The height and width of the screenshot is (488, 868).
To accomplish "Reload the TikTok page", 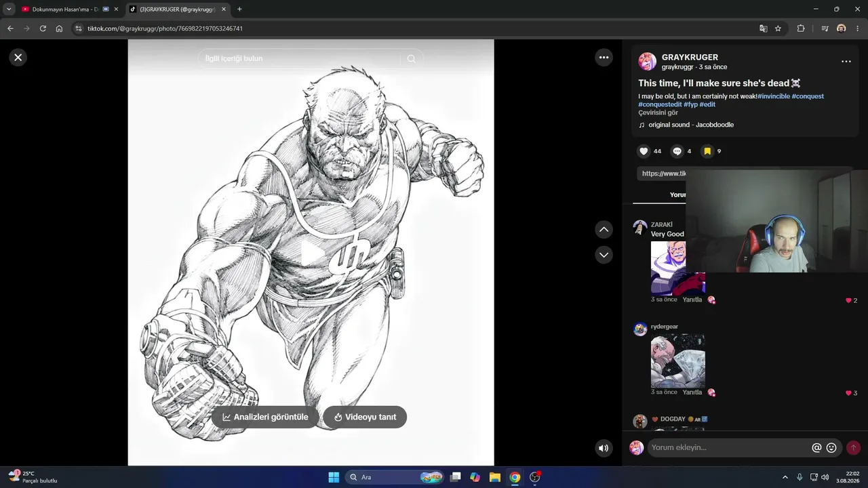I will pyautogui.click(x=43, y=28).
